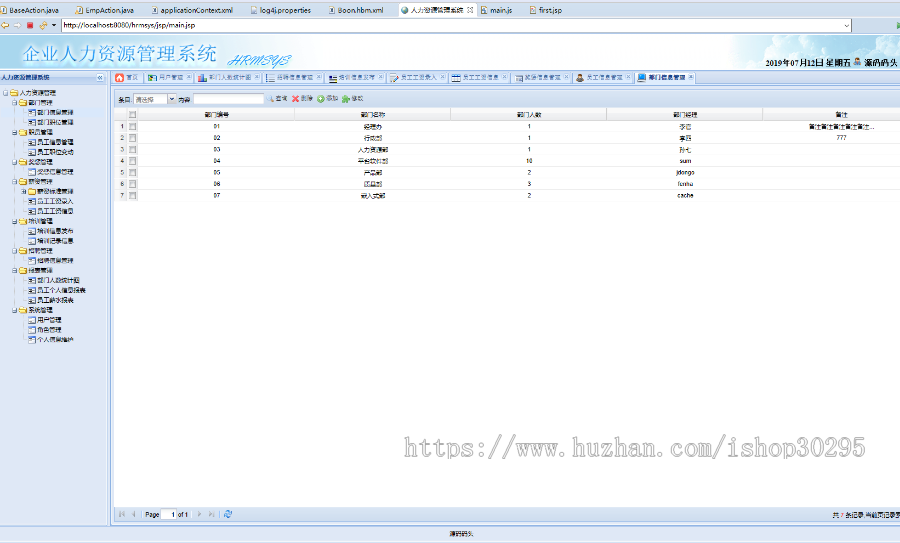Screen dimensions: 900x543
Task: Collapse the 人力资源管理 root tree node
Action: 5,92
